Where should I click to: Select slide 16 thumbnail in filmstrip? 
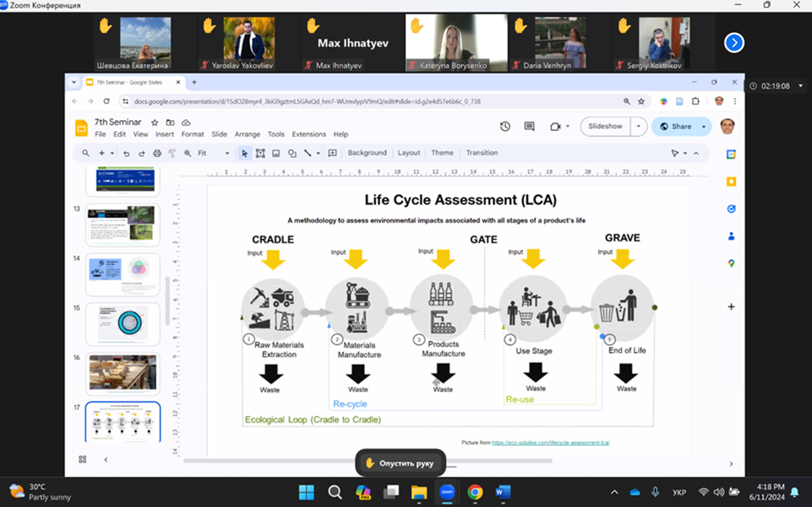[x=123, y=374]
